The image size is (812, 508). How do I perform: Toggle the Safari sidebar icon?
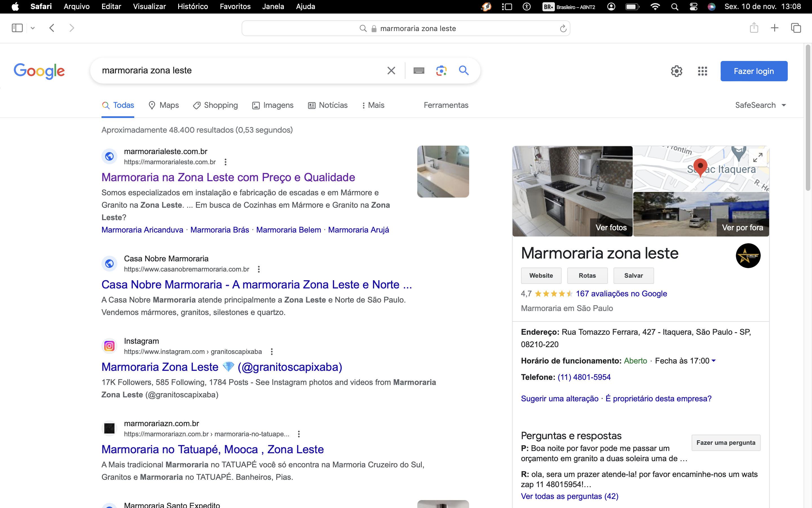tap(17, 28)
